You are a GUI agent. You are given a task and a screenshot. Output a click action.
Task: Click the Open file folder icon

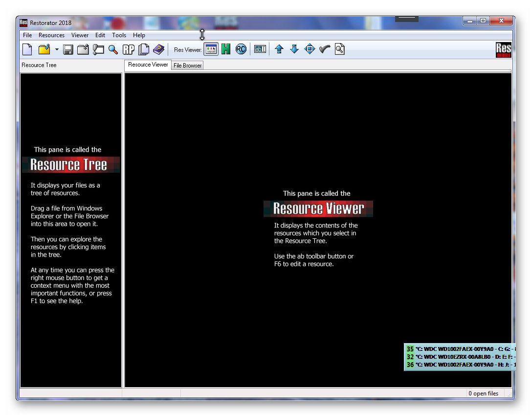tap(44, 49)
